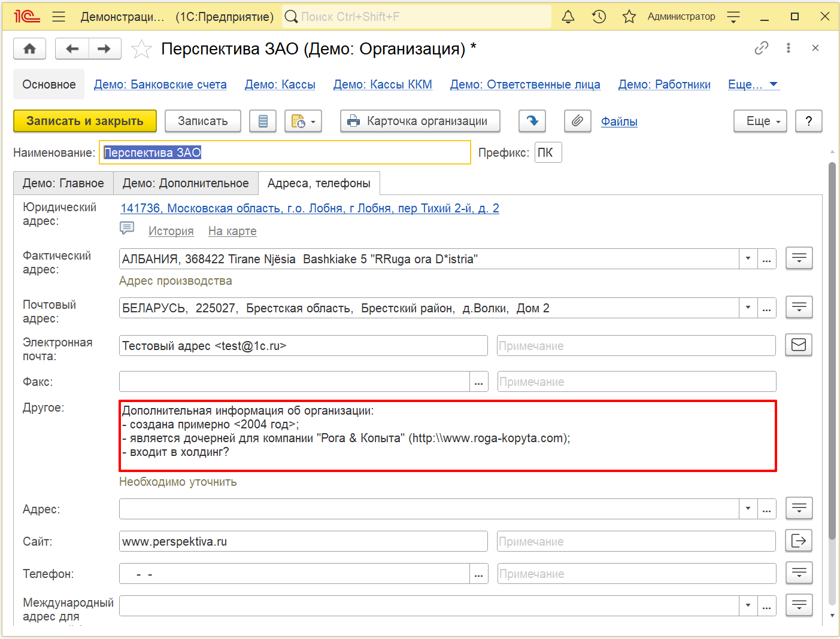Open Демо: Ответственные лица link
The height and width of the screenshot is (639, 840).
[x=525, y=84]
